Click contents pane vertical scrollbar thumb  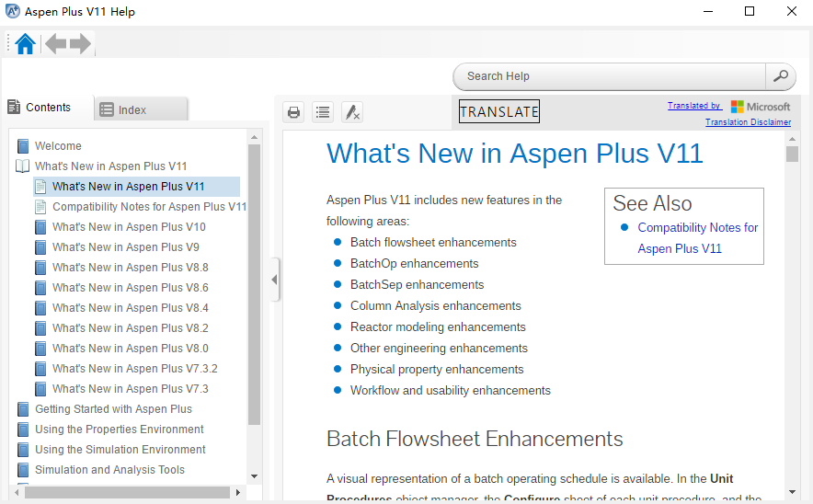pos(254,285)
